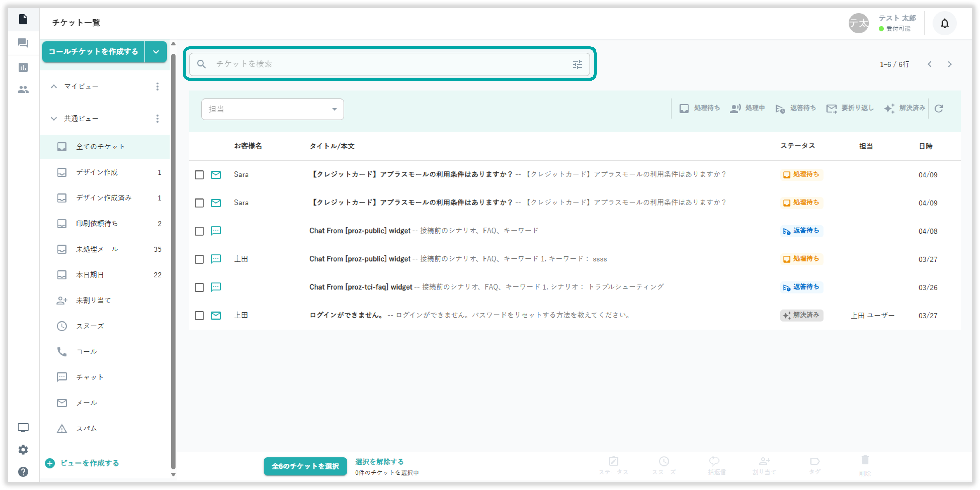
Task: Open the analytics chart icon in sidebar
Action: 23,68
